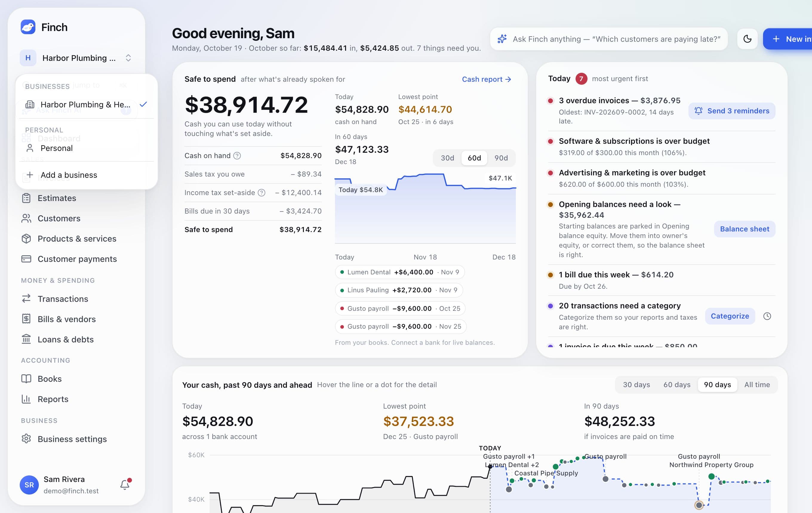Open Estimates from the sidebar
Screen dimensions: 812x513
click(x=76, y=198)
